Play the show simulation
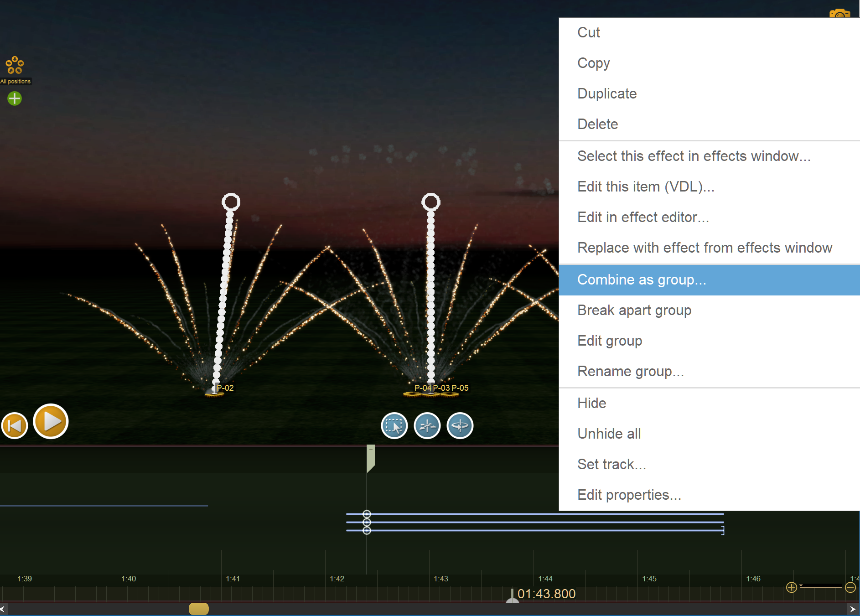This screenshot has height=616, width=860. 51,421
